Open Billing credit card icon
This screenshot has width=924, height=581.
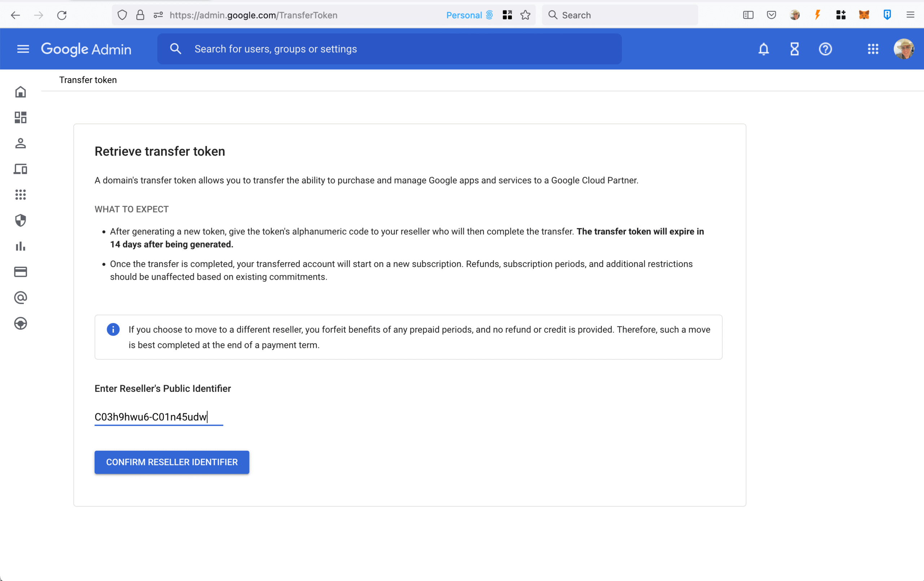(21, 272)
